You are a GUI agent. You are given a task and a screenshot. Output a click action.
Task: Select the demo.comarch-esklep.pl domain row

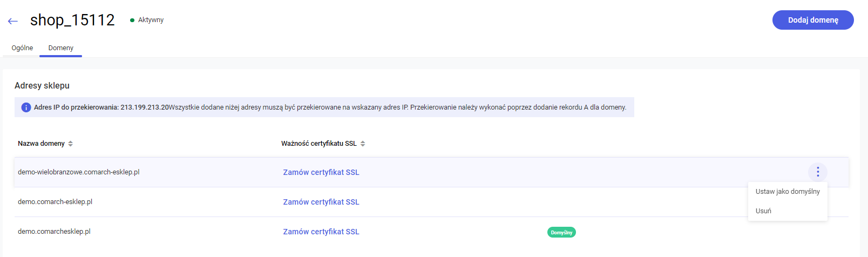point(431,202)
